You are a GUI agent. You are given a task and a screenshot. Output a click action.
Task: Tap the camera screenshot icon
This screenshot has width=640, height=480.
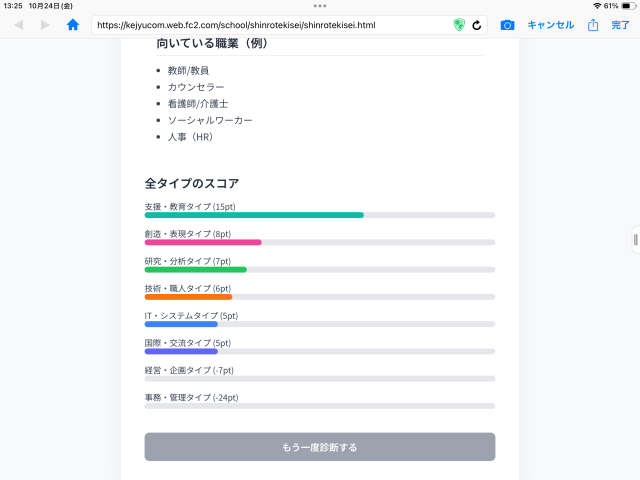click(x=507, y=25)
